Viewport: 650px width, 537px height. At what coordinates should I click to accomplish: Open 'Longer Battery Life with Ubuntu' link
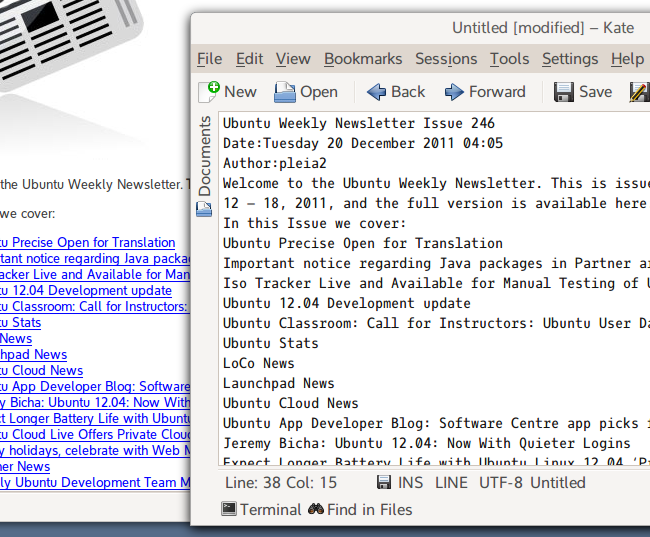pos(95,418)
